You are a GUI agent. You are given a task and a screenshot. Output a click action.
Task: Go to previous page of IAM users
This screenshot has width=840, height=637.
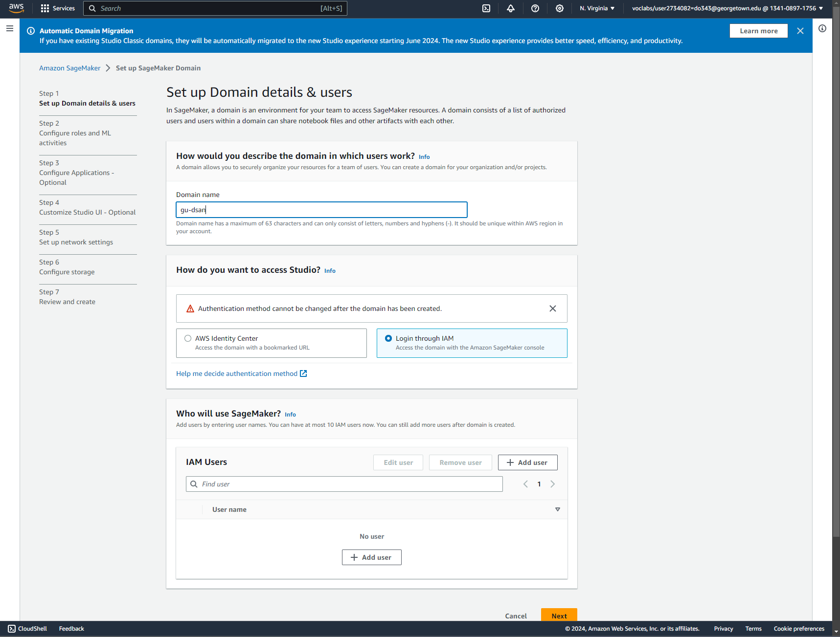[525, 484]
